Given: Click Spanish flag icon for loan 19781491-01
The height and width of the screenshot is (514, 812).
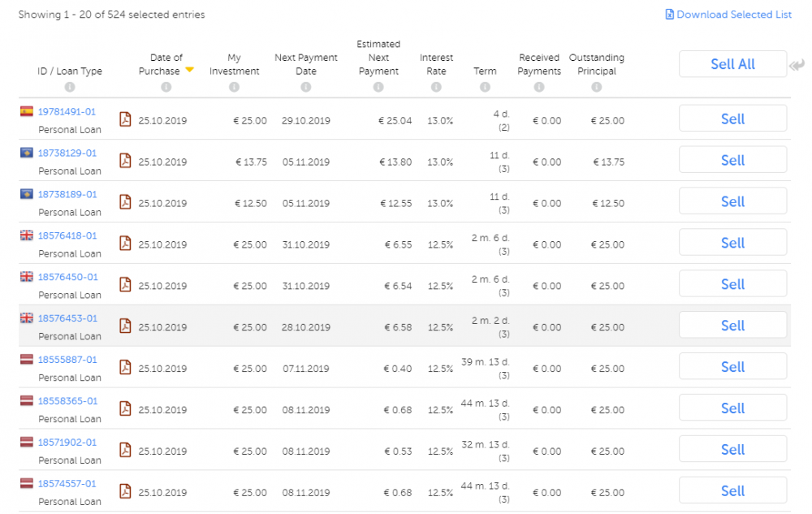Looking at the screenshot, I should click(x=27, y=112).
